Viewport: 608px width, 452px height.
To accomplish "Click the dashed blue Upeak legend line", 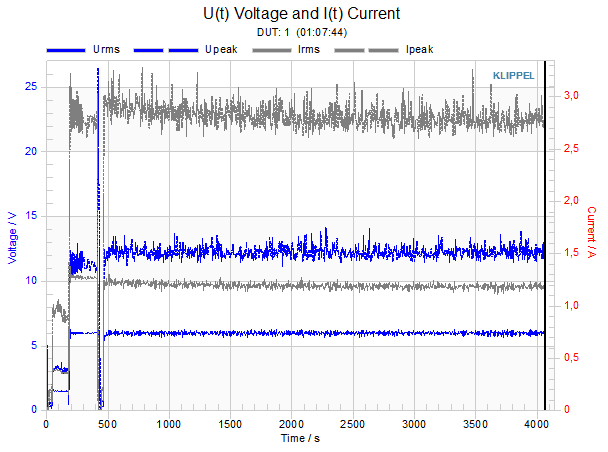I will [x=166, y=50].
